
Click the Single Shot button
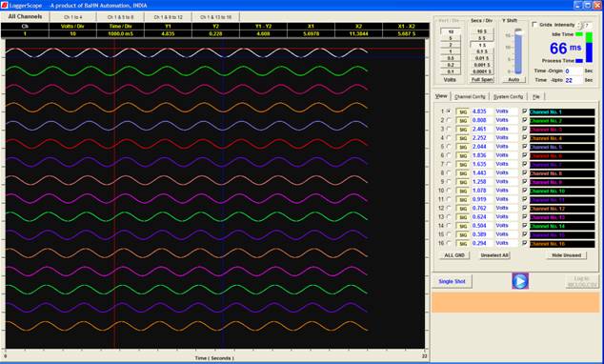(452, 281)
